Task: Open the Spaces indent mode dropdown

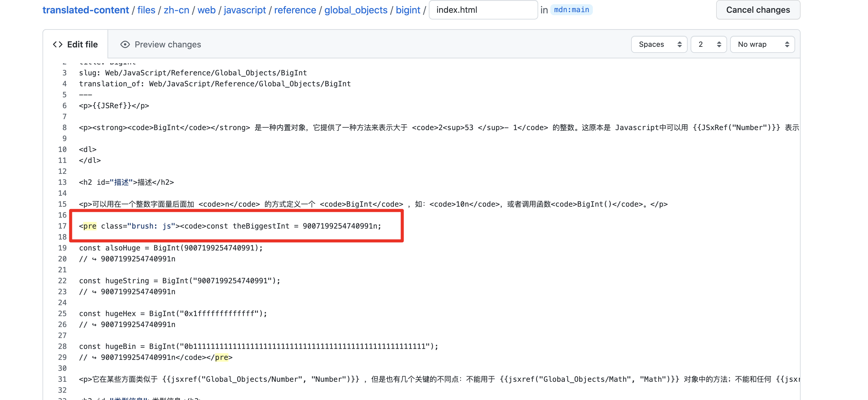Action: [659, 44]
